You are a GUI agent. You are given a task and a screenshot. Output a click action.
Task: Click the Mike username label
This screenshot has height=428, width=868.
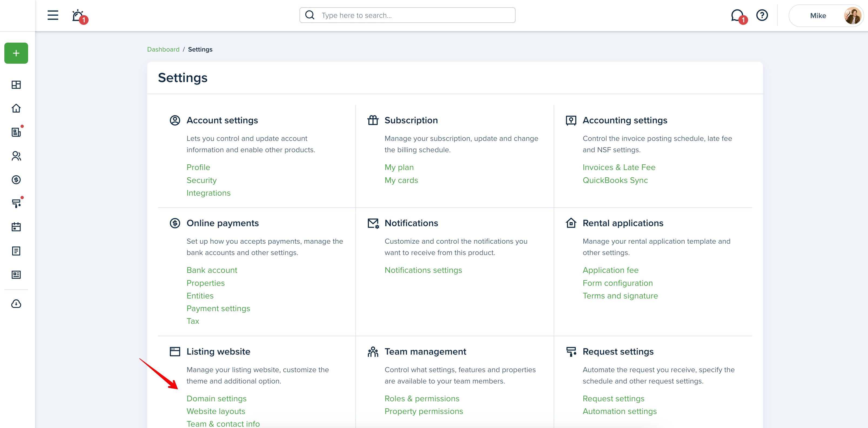[818, 16]
